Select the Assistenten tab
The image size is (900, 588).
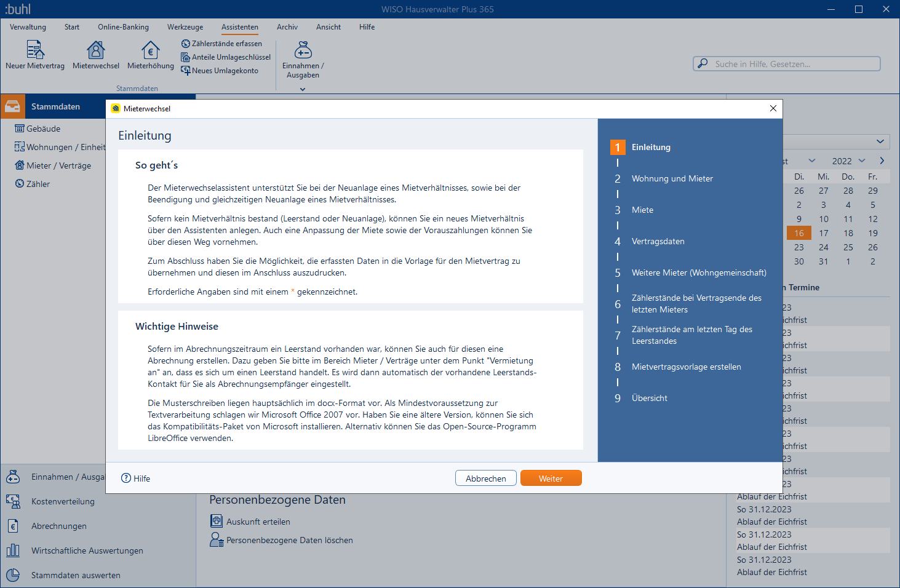(x=240, y=27)
